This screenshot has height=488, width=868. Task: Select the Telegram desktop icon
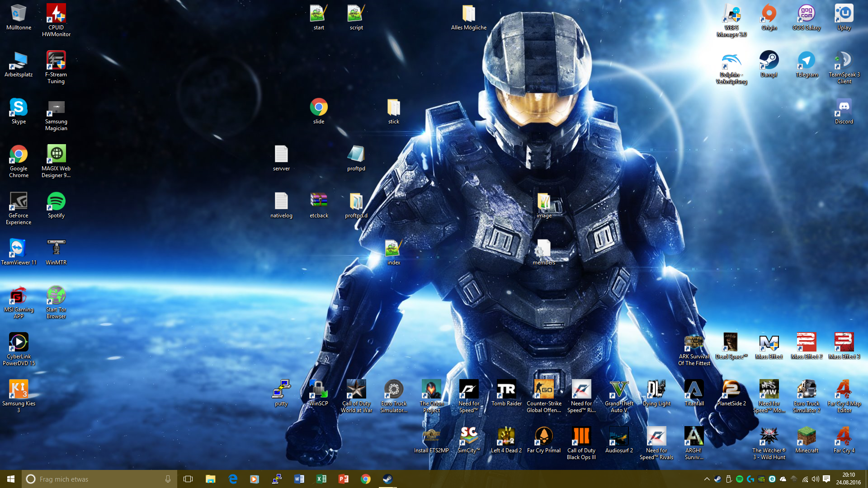point(806,61)
